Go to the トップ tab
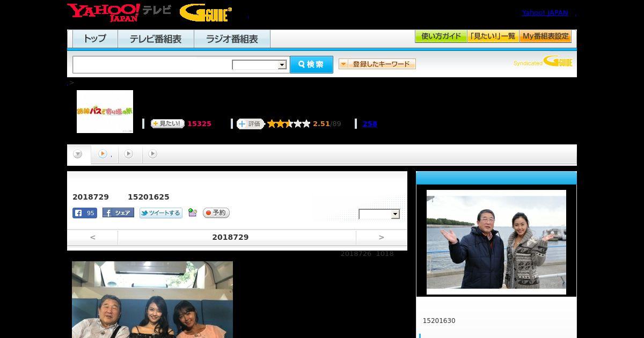644x338 pixels. tap(95, 39)
